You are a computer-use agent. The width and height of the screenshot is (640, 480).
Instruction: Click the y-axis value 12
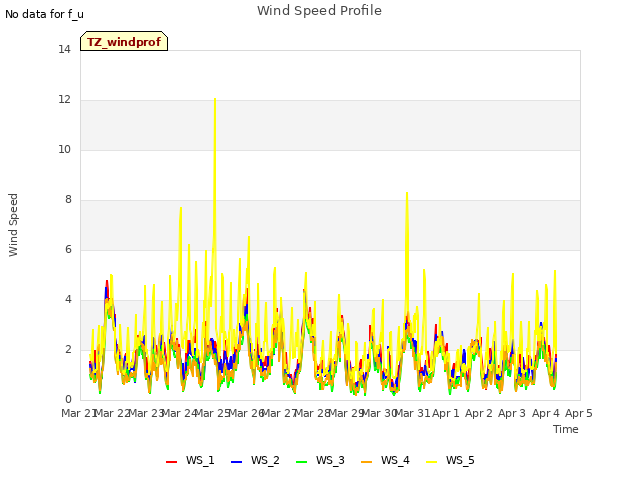[x=64, y=100]
